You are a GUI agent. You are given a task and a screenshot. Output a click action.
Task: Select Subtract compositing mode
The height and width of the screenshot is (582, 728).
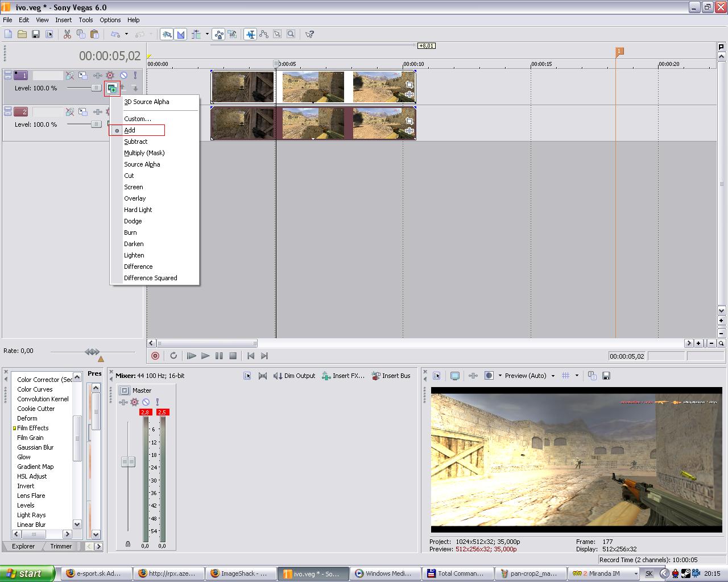(136, 142)
